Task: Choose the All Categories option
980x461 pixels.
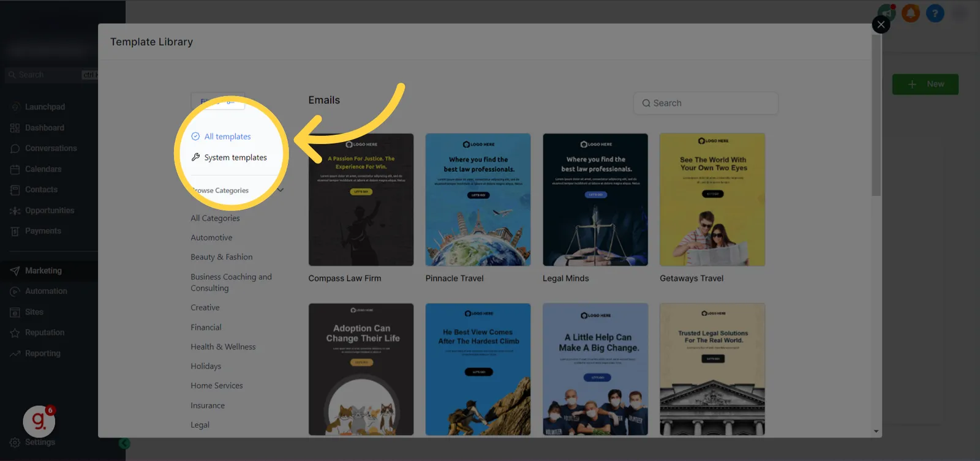Action: [x=215, y=218]
